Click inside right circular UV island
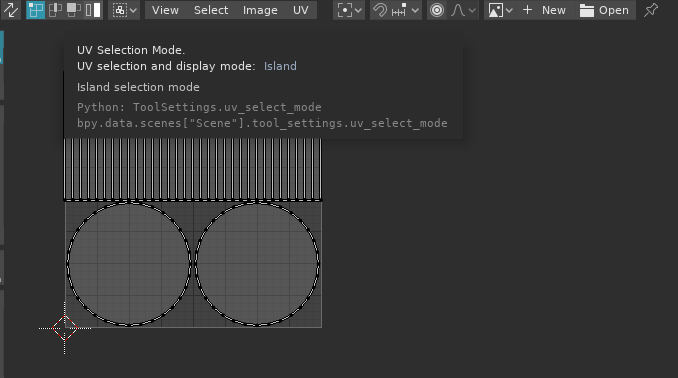 point(257,263)
